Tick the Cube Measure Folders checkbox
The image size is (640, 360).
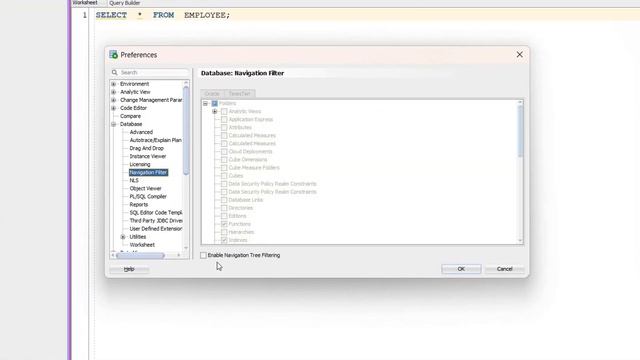click(x=224, y=168)
